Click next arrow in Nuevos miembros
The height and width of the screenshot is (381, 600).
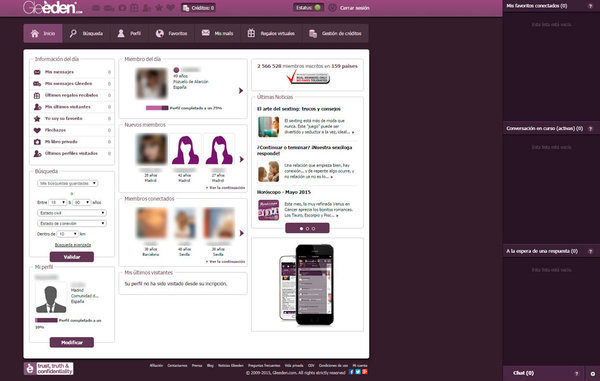click(241, 159)
